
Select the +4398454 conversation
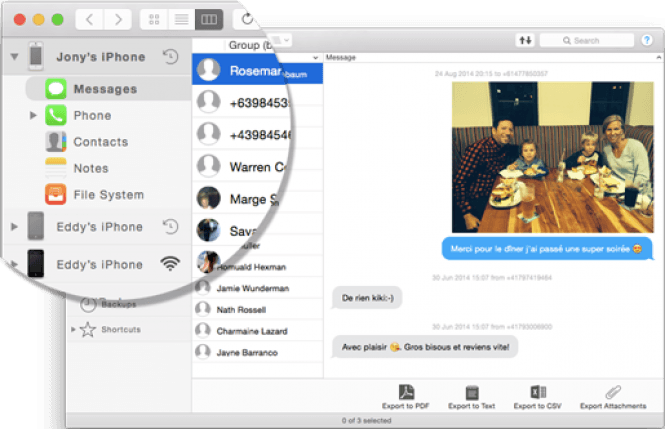click(x=242, y=135)
